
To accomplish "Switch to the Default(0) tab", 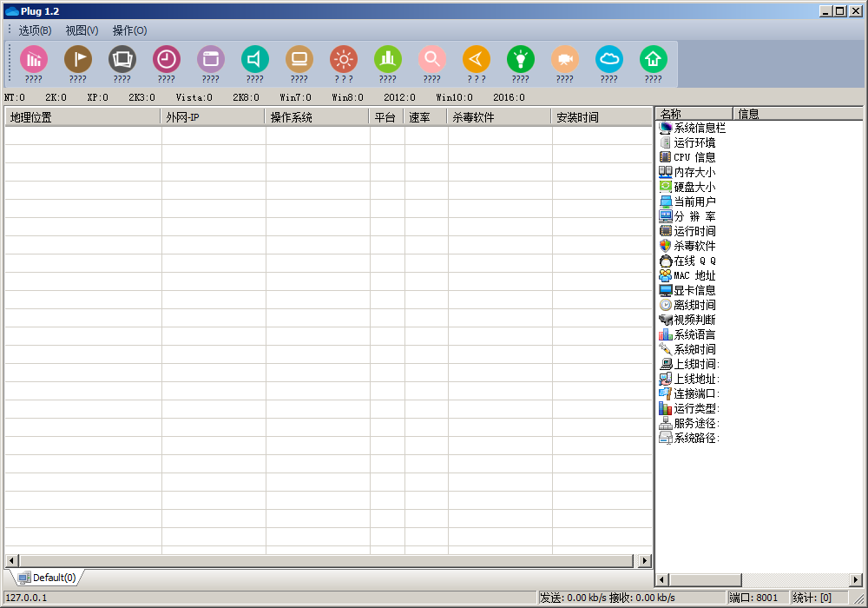I will click(48, 578).
